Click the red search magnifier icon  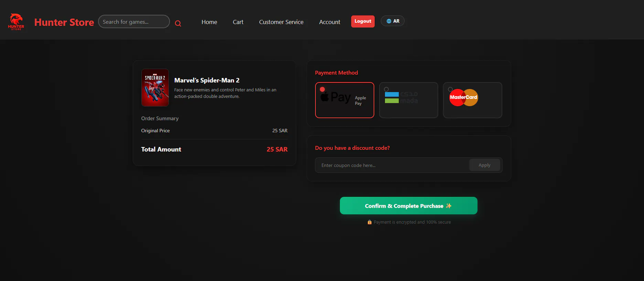[178, 23]
